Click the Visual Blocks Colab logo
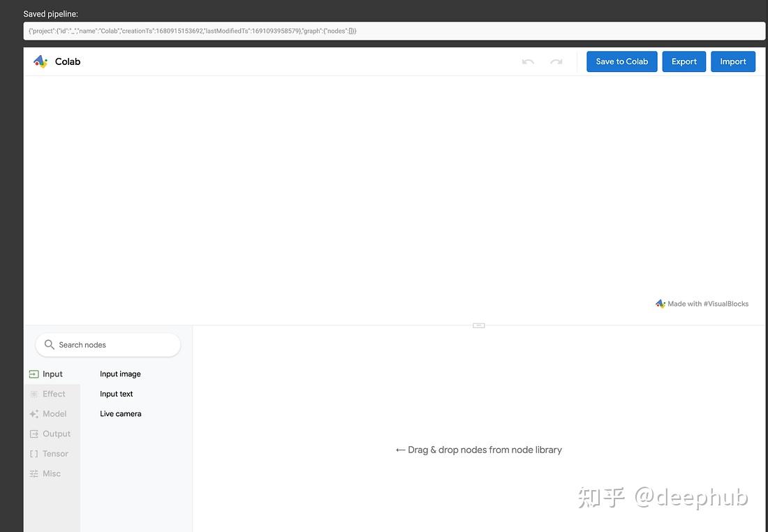 coord(40,61)
